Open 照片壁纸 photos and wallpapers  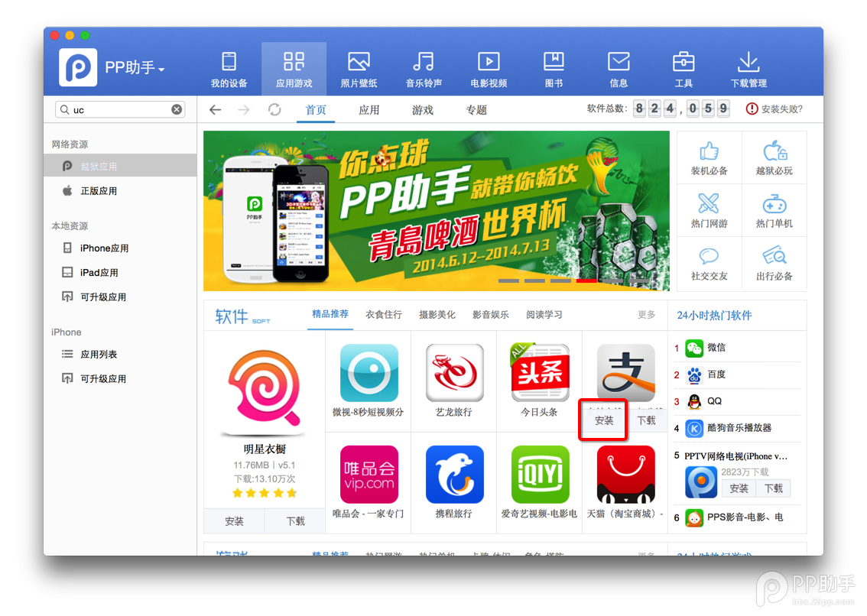click(x=359, y=70)
